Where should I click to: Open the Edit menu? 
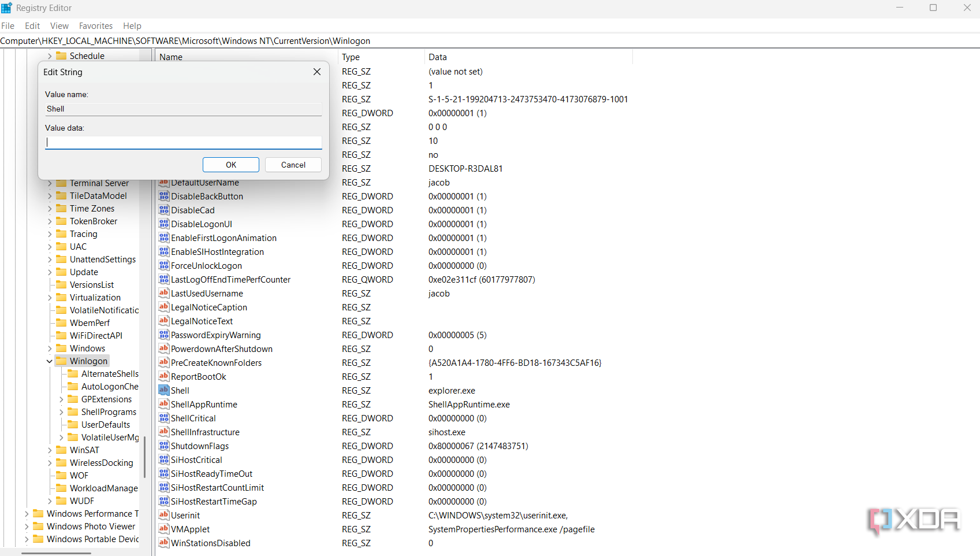(x=32, y=26)
